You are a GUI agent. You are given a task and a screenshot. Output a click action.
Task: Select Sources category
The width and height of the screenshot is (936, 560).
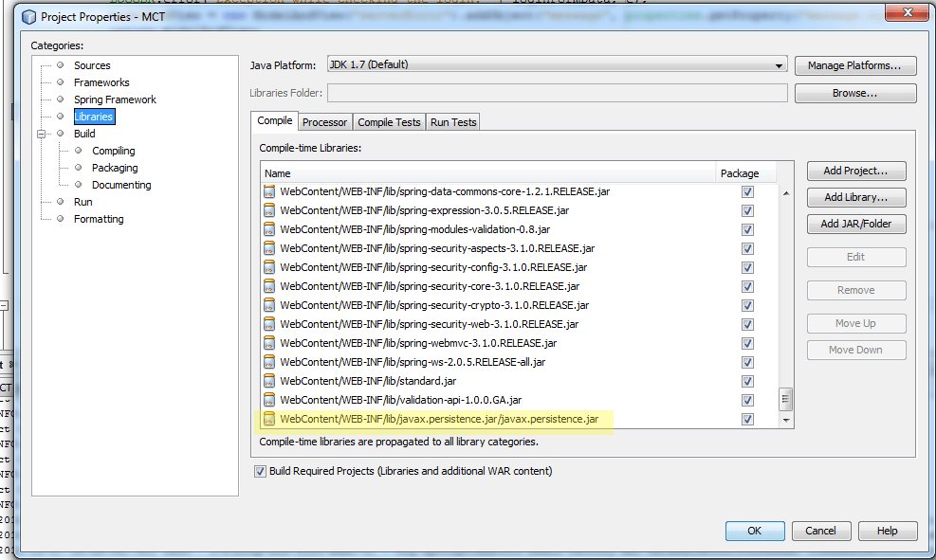(x=92, y=65)
